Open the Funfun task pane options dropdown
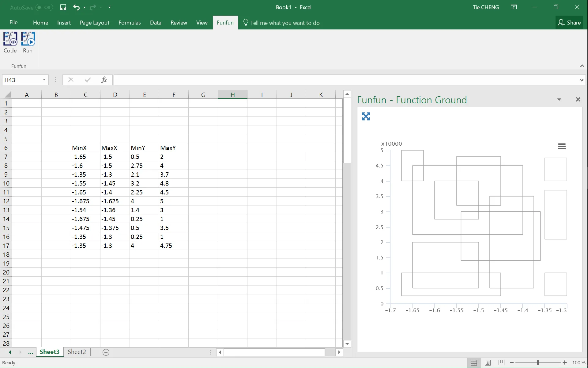 (x=559, y=99)
